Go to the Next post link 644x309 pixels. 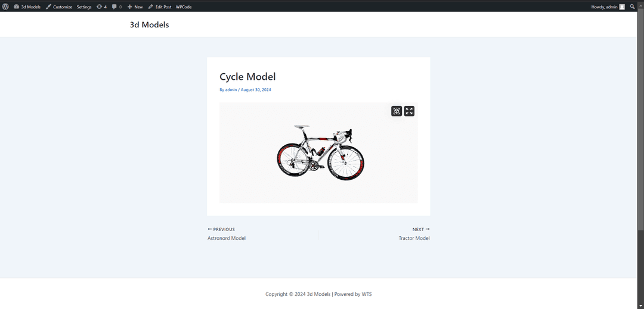421,229
